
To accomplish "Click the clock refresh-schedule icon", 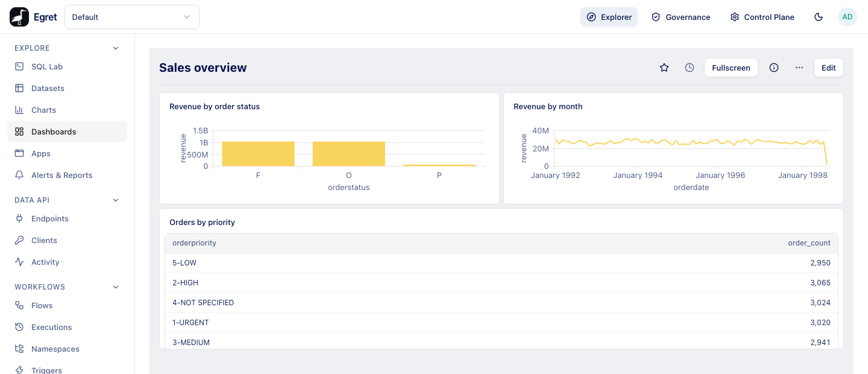I will (x=690, y=68).
